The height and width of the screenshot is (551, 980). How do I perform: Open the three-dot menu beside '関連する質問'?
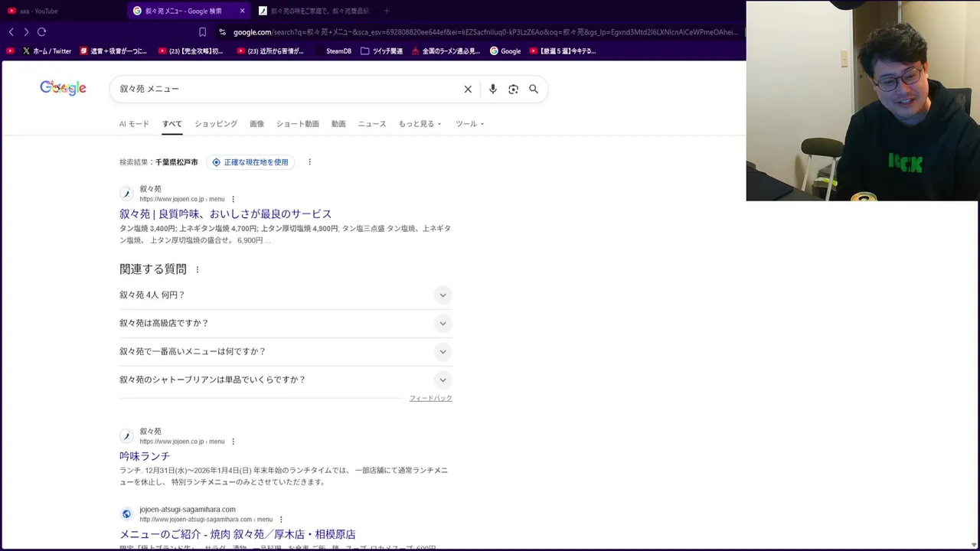pos(198,269)
